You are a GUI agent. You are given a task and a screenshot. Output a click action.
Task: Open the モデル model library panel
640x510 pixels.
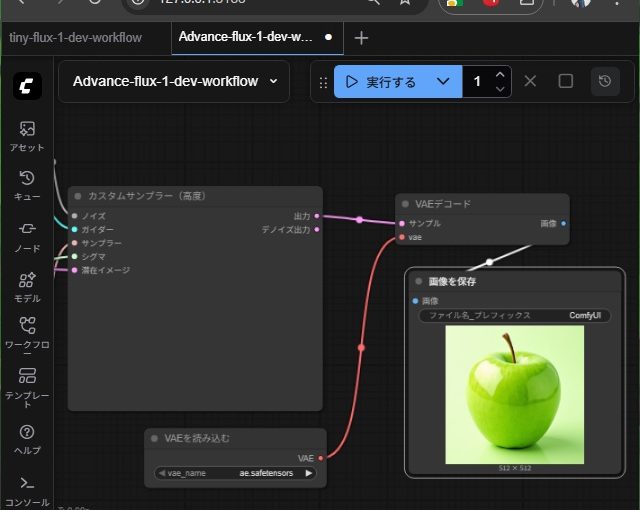27,288
